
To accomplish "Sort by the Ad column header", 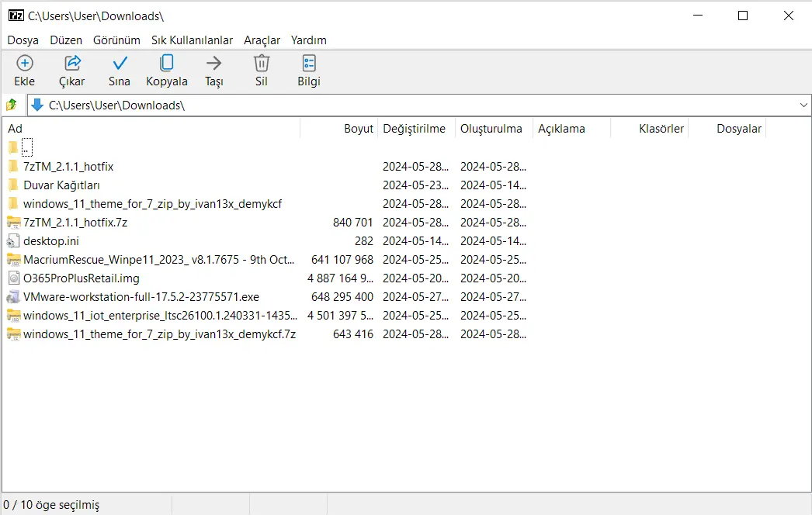I will pyautogui.click(x=151, y=128).
